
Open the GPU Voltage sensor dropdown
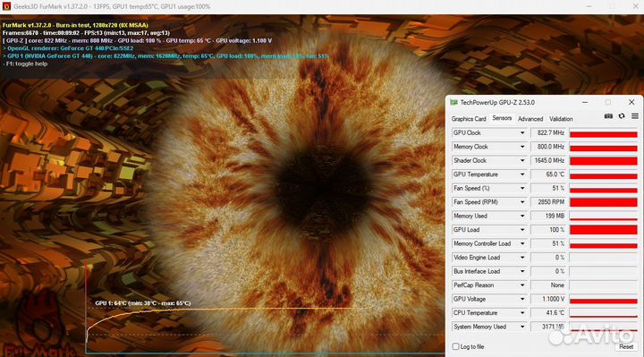tap(522, 299)
